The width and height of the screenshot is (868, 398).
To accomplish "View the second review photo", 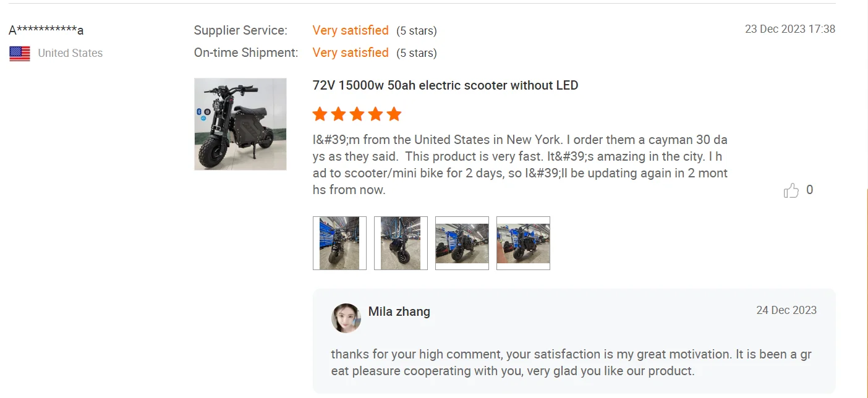I will pos(401,243).
